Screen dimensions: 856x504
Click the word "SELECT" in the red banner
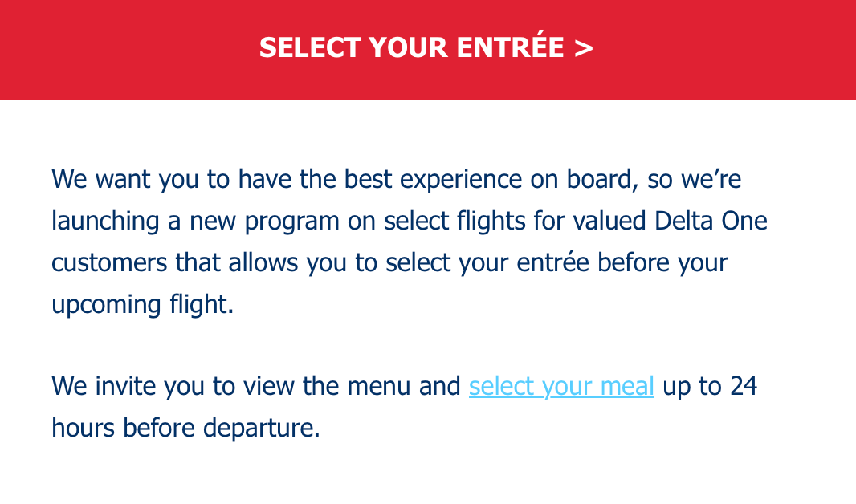coord(309,47)
